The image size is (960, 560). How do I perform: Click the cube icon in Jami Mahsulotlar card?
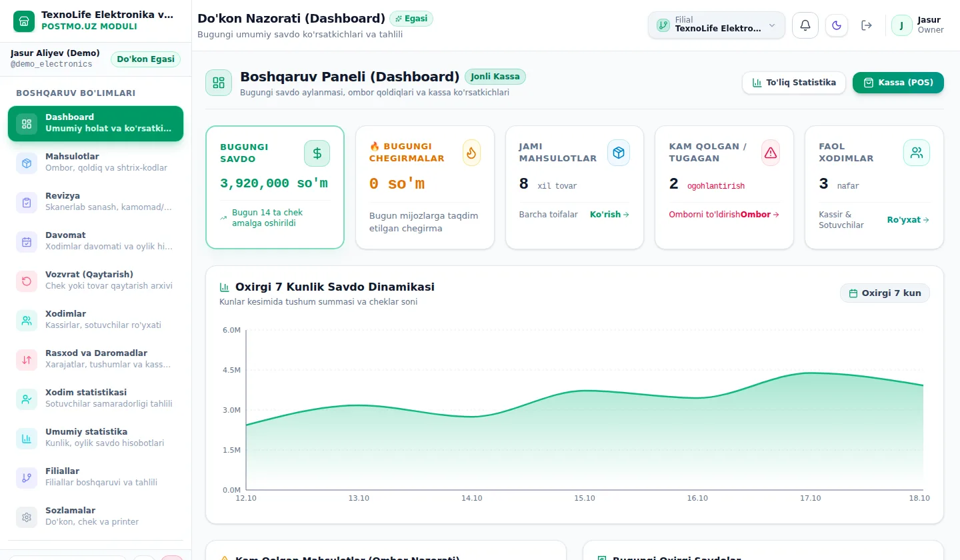618,153
